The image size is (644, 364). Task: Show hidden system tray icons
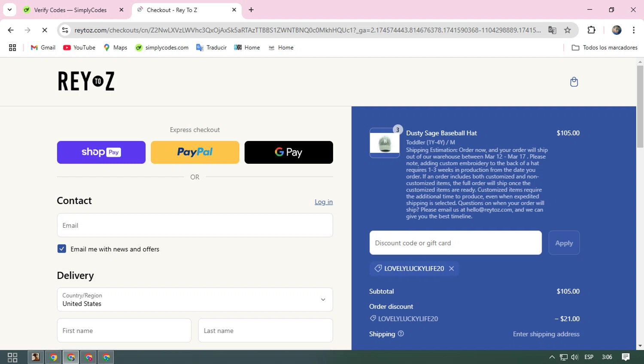pos(552,357)
